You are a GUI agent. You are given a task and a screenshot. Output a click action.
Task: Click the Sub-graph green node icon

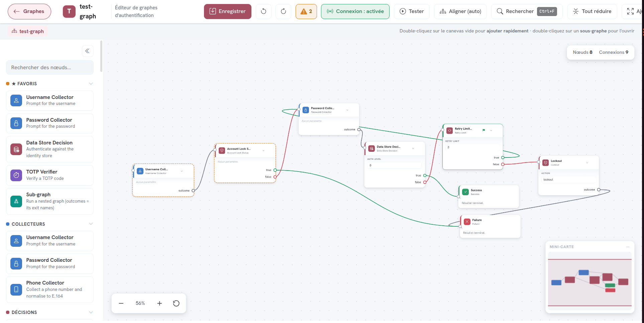pyautogui.click(x=16, y=201)
